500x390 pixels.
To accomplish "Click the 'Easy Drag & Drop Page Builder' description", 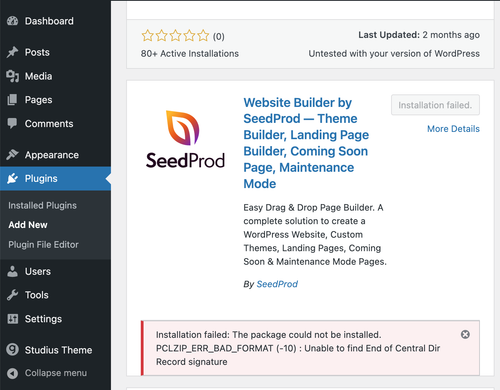I will [x=315, y=235].
